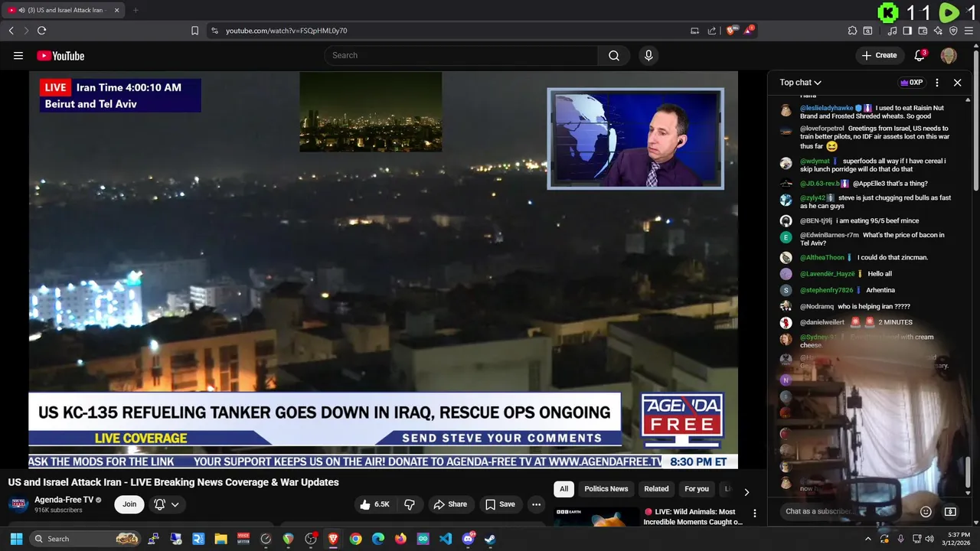The width and height of the screenshot is (980, 551).
Task: Select the Politics News filter chip
Action: (x=606, y=489)
